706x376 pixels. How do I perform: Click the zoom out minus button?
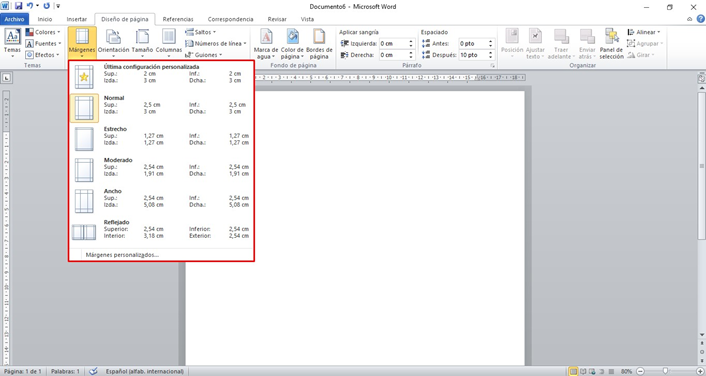[x=640, y=371]
